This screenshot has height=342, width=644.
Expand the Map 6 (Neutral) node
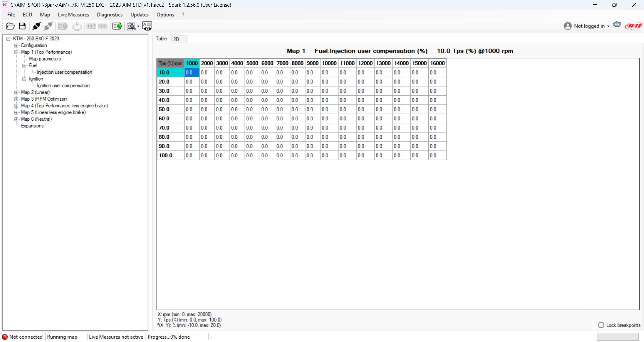[x=16, y=119]
